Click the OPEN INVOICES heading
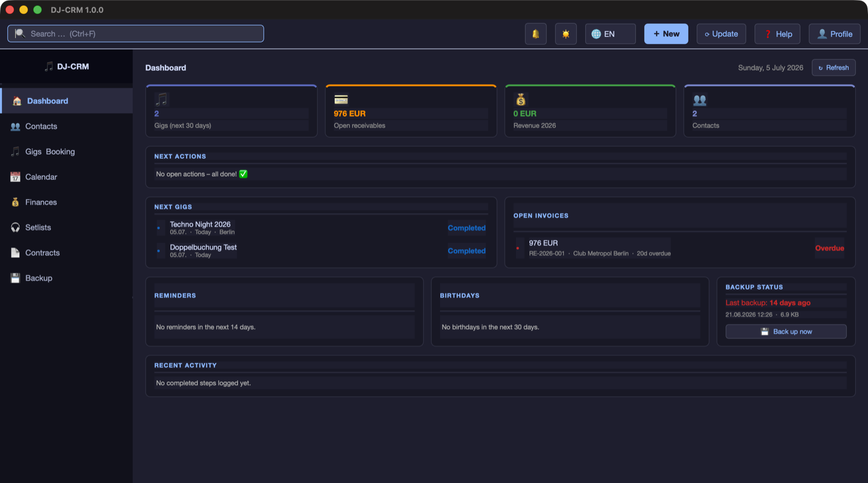The height and width of the screenshot is (483, 868). tap(541, 215)
